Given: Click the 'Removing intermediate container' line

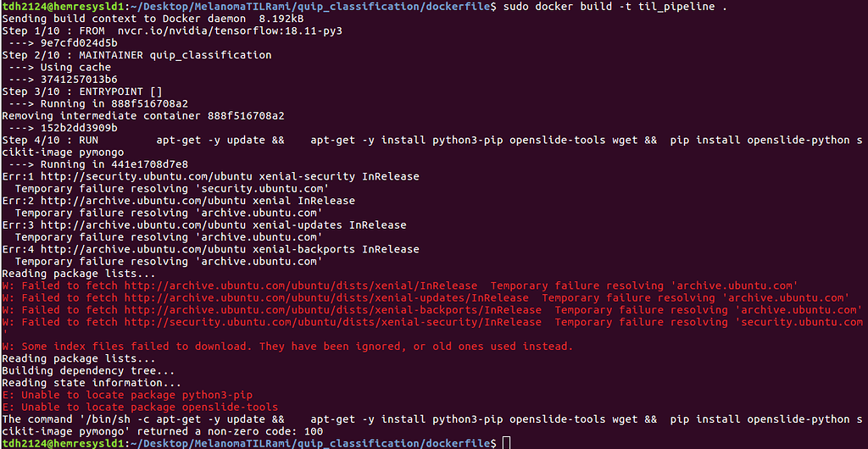Looking at the screenshot, I should pyautogui.click(x=143, y=115).
